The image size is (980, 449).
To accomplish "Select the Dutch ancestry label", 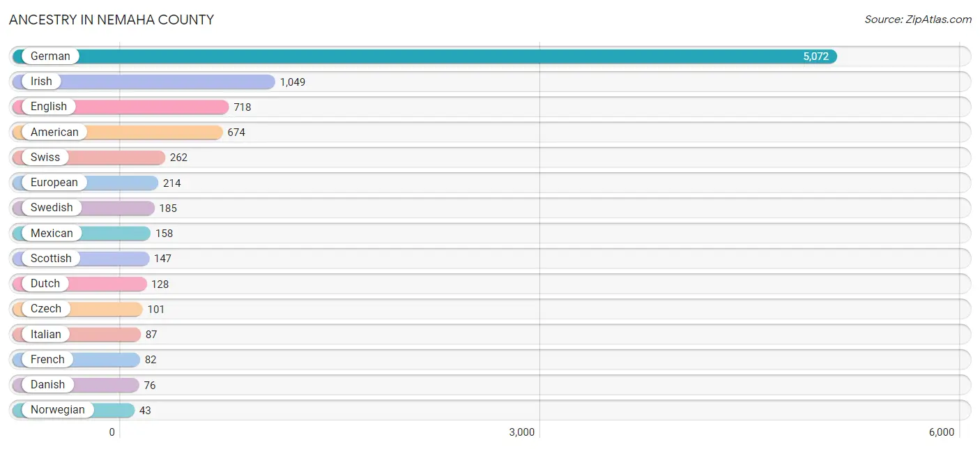I will click(x=45, y=284).
